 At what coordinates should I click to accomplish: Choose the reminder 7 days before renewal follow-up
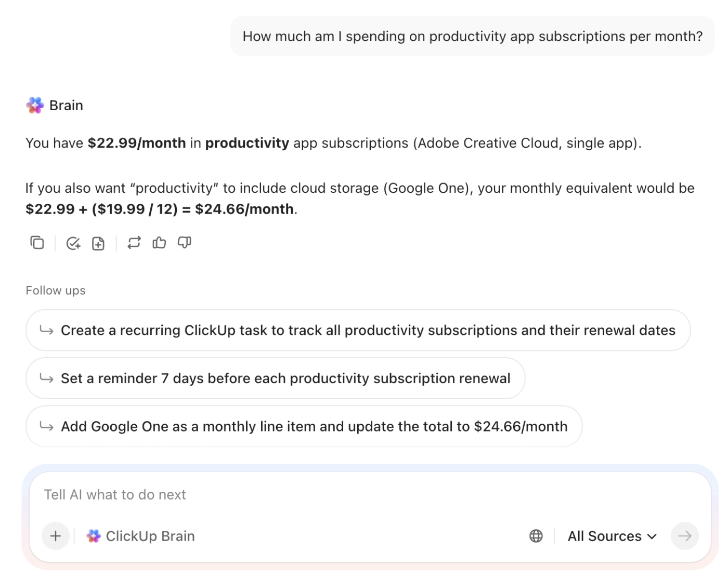[275, 378]
